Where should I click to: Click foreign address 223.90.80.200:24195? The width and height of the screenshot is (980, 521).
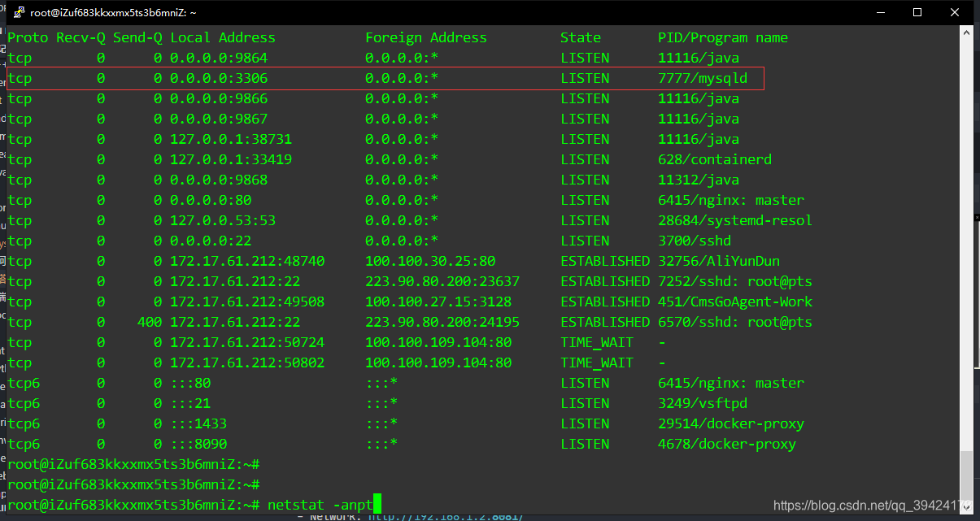(x=442, y=322)
